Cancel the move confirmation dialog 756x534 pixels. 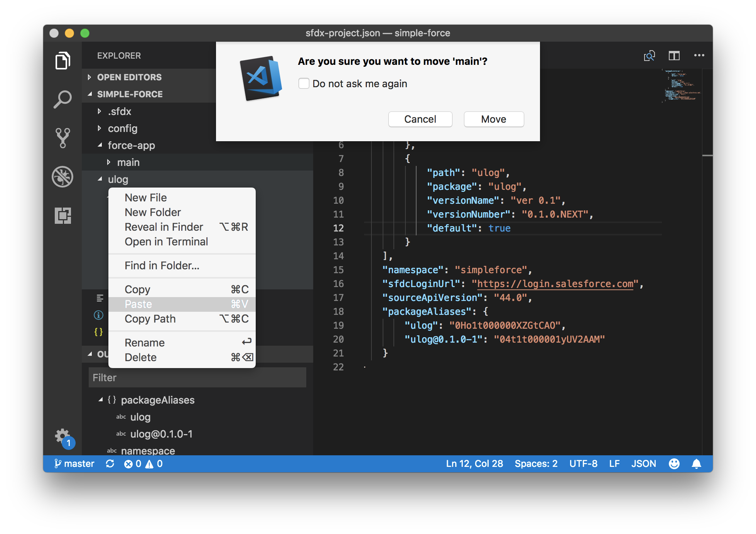point(420,119)
